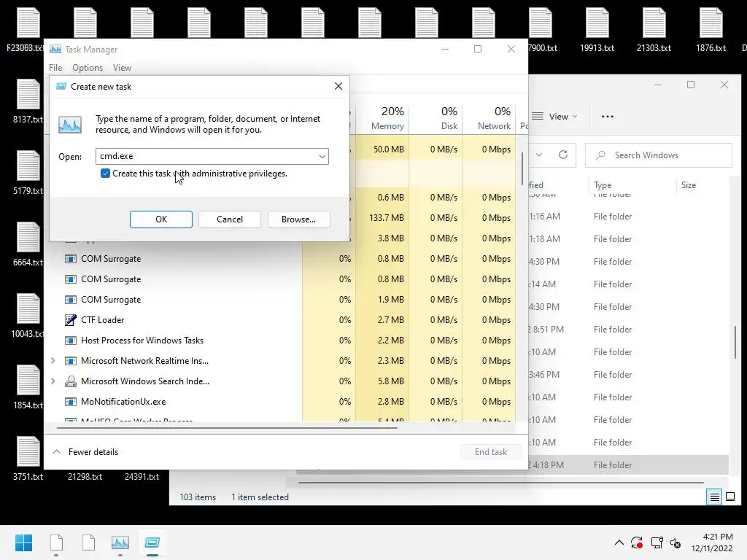Select MoNotificationUx.exe process icon
Screen dimensions: 747x560
(x=71, y=402)
